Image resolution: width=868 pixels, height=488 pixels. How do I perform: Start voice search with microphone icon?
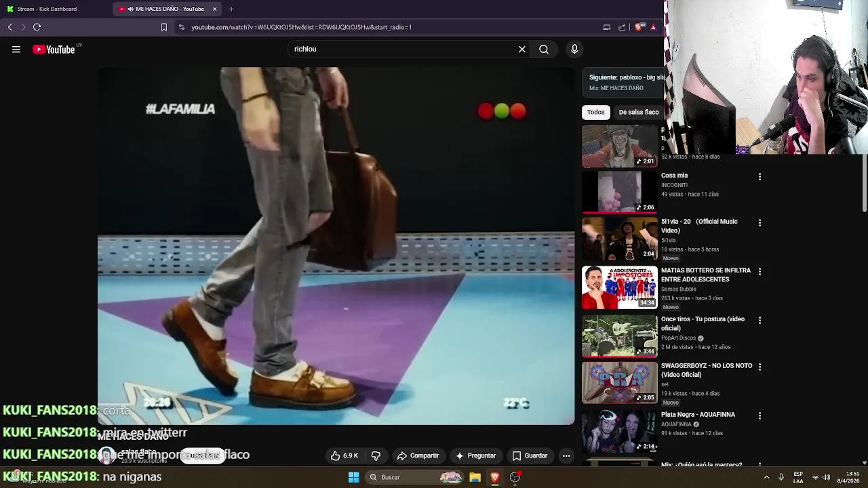click(574, 49)
